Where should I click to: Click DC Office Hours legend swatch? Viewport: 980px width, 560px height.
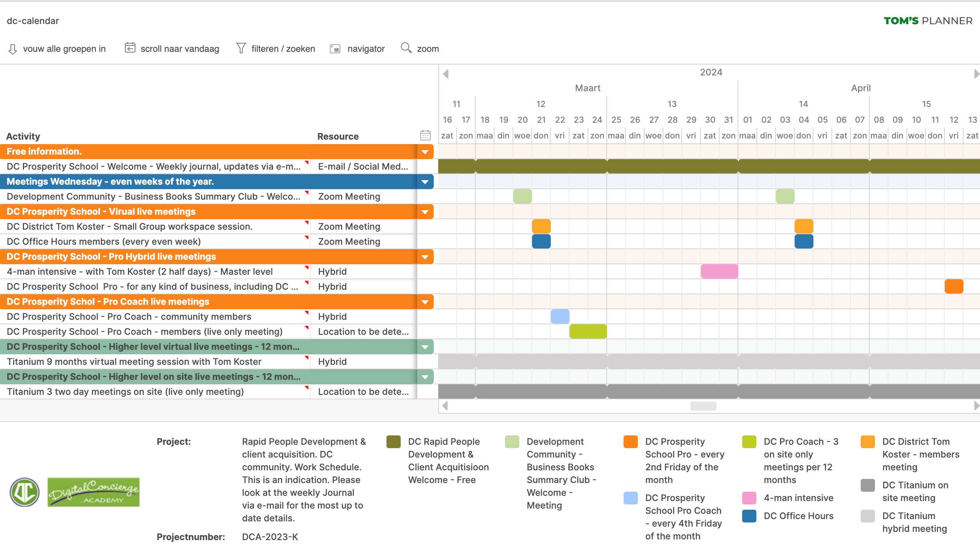click(749, 516)
